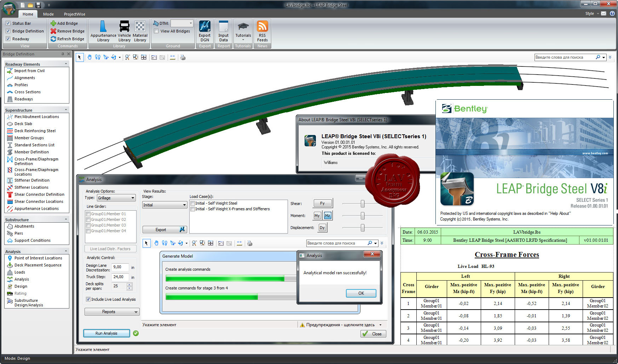Select pointer tool in main viewport toolbar
The image size is (618, 364).
click(x=80, y=57)
